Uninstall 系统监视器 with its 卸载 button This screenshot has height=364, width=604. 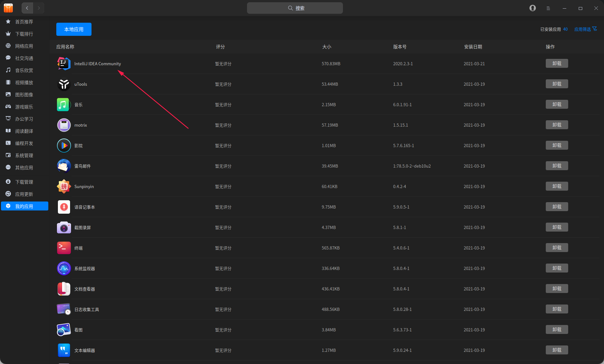click(557, 268)
